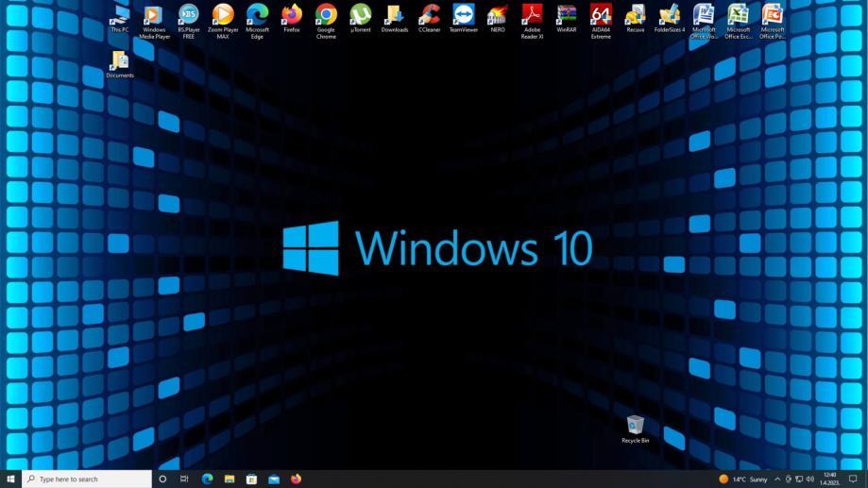
Task: Select the Microsoft Office Word shortcut
Action: [704, 22]
